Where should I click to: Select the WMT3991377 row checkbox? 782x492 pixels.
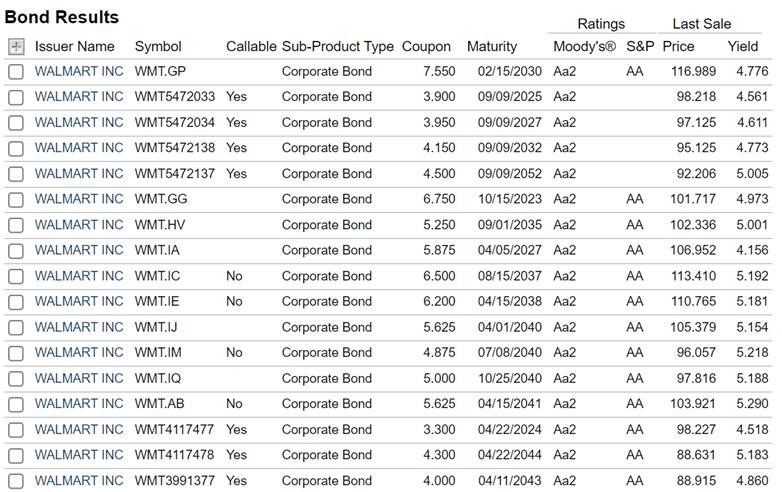[x=16, y=481]
